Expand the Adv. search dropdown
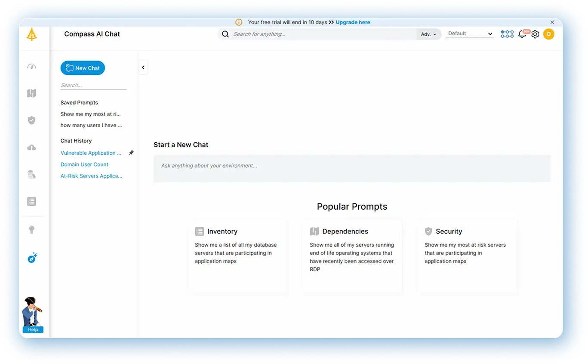Image resolution: width=588 pixels, height=364 pixels. coord(428,34)
